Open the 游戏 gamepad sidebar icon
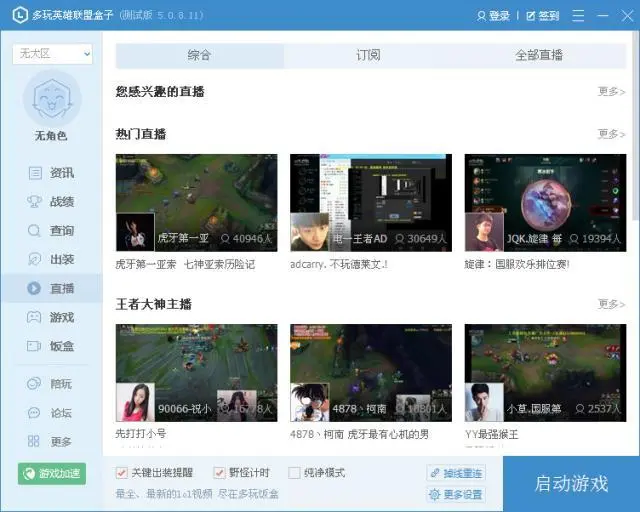This screenshot has width=640, height=512. click(x=34, y=317)
